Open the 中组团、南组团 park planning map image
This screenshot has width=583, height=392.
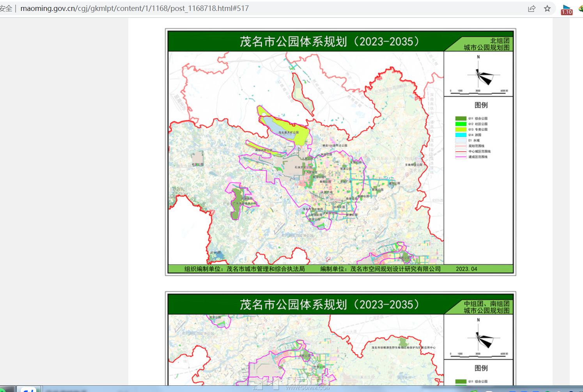pyautogui.click(x=340, y=338)
